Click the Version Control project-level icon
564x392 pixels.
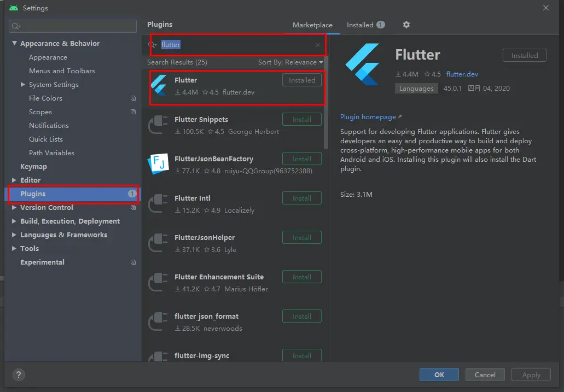tap(133, 208)
